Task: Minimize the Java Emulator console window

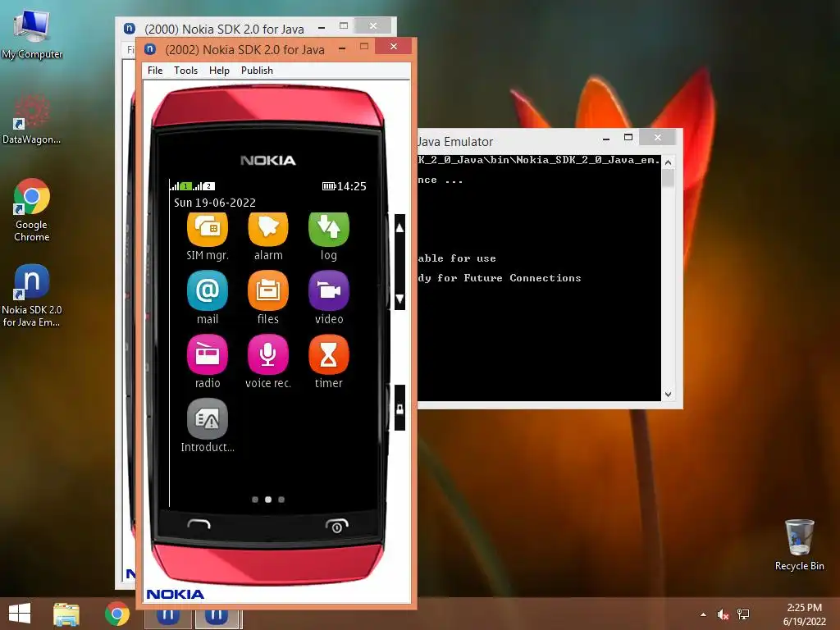Action: [606, 138]
